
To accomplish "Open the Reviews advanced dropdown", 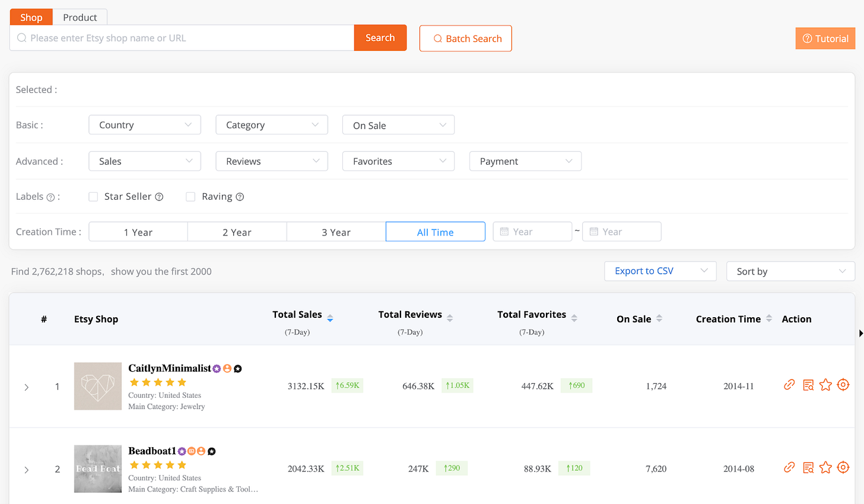I will tap(272, 161).
